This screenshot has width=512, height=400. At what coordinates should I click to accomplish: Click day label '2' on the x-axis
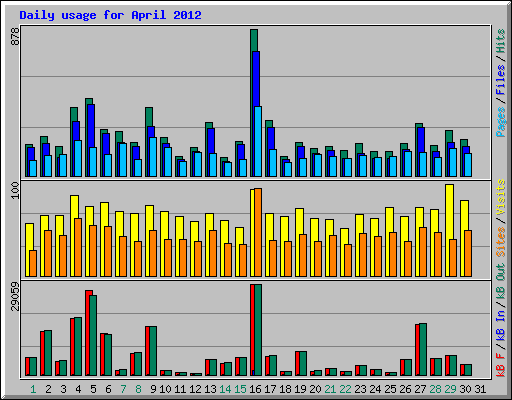[x=48, y=389]
